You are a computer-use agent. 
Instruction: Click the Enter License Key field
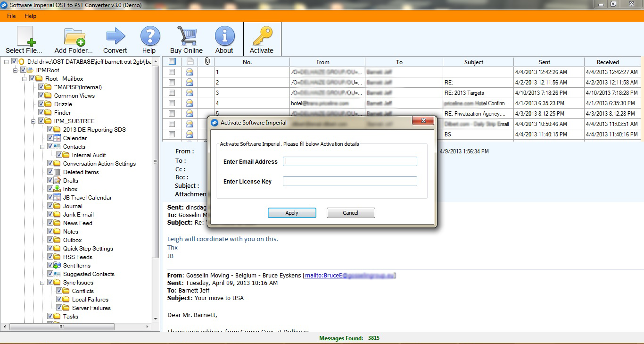point(350,181)
